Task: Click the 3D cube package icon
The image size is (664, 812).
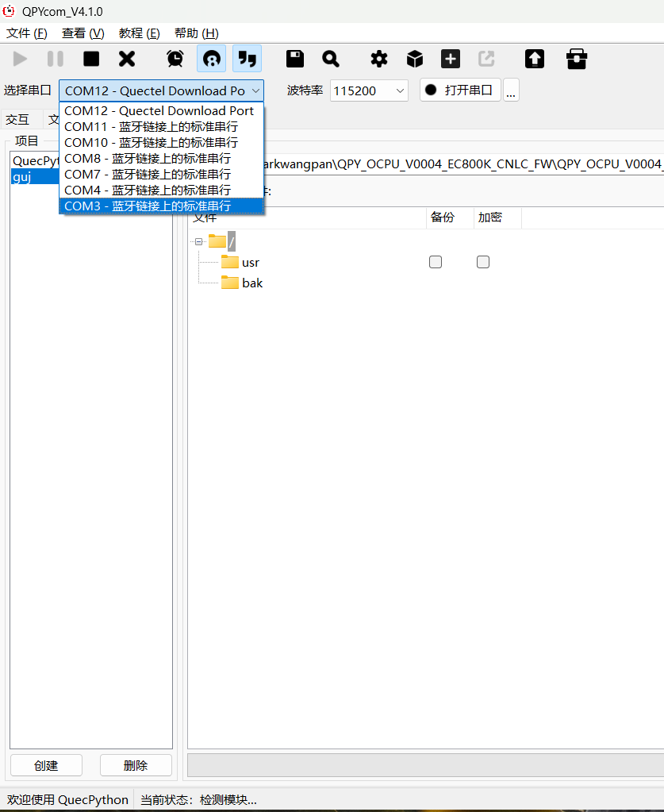Action: (x=415, y=59)
